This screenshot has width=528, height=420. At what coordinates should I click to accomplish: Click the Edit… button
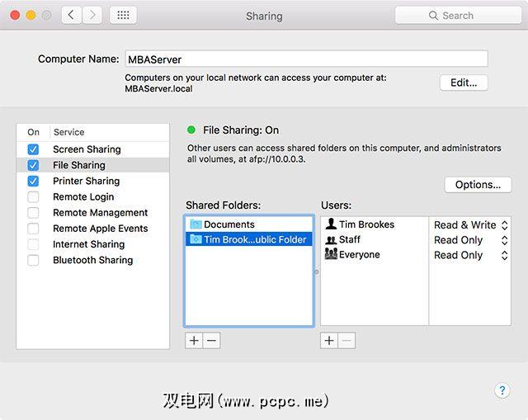pos(464,83)
